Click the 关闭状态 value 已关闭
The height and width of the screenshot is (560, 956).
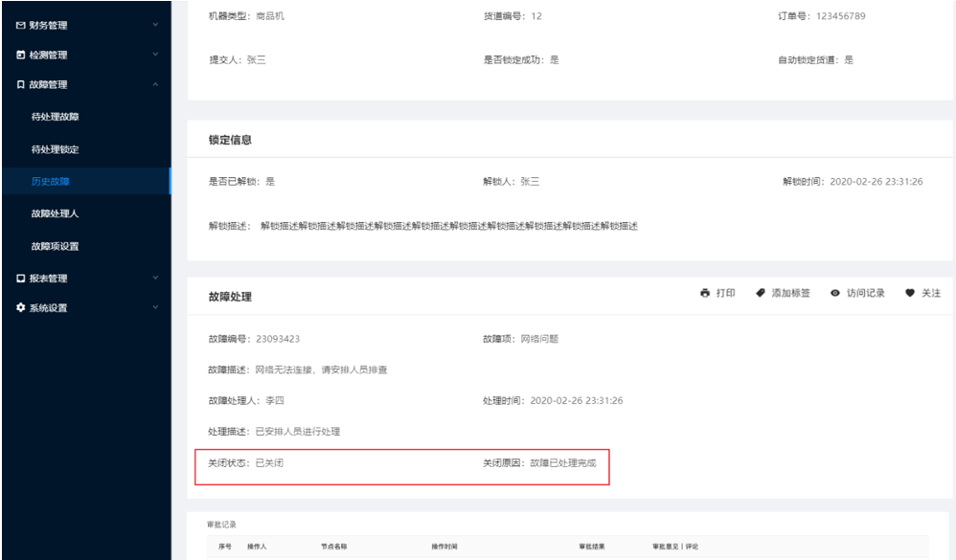[269, 463]
